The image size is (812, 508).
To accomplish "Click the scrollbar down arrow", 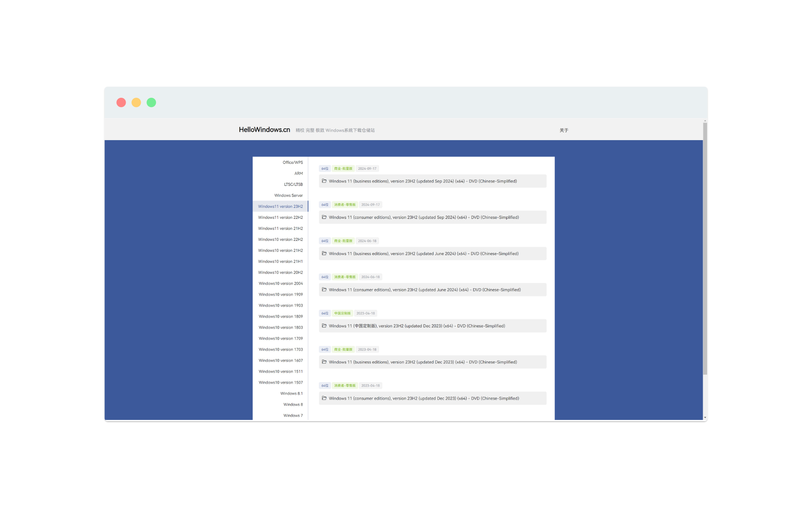I will [x=705, y=418].
